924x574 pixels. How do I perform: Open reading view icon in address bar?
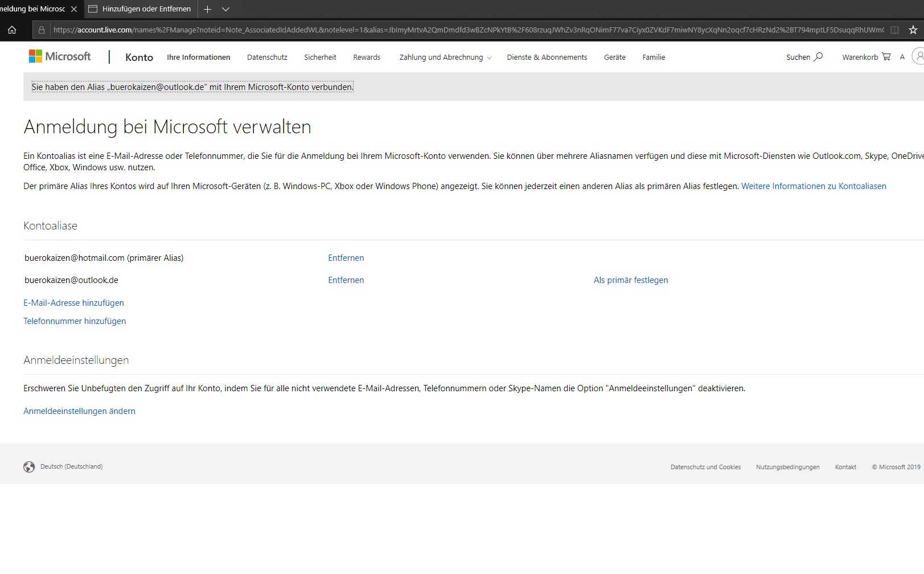click(894, 30)
